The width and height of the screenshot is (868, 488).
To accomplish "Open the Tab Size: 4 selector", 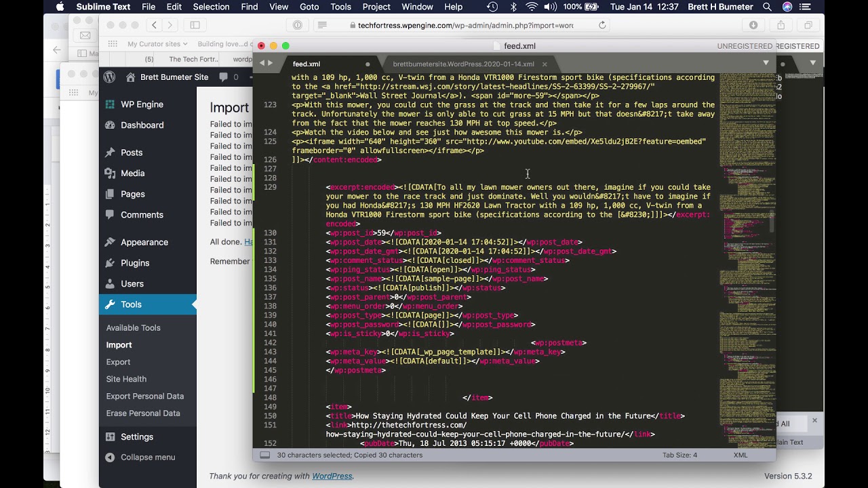I will (679, 455).
